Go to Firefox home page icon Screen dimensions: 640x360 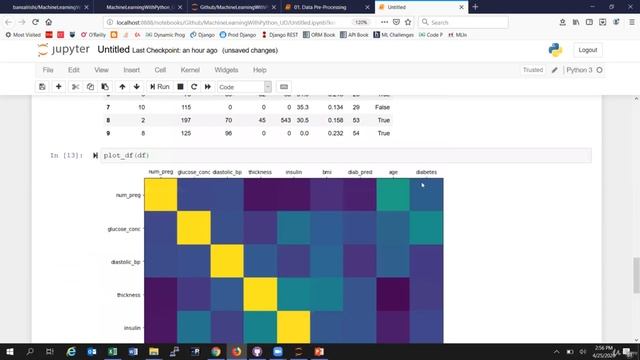coord(49,22)
